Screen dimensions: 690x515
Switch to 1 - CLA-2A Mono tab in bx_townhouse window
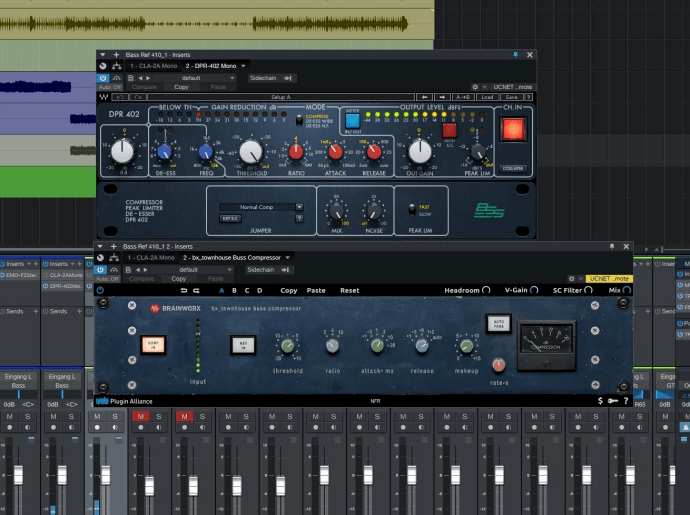(151, 258)
